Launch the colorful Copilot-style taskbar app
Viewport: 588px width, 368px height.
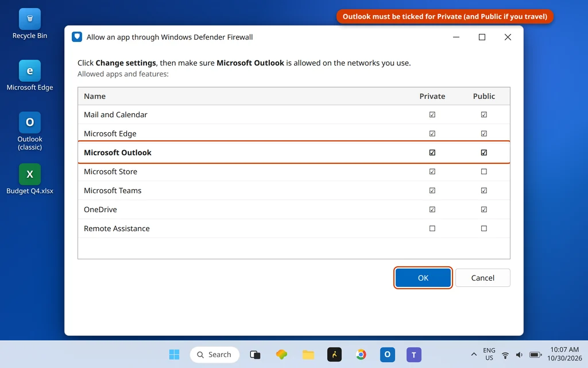pyautogui.click(x=281, y=354)
